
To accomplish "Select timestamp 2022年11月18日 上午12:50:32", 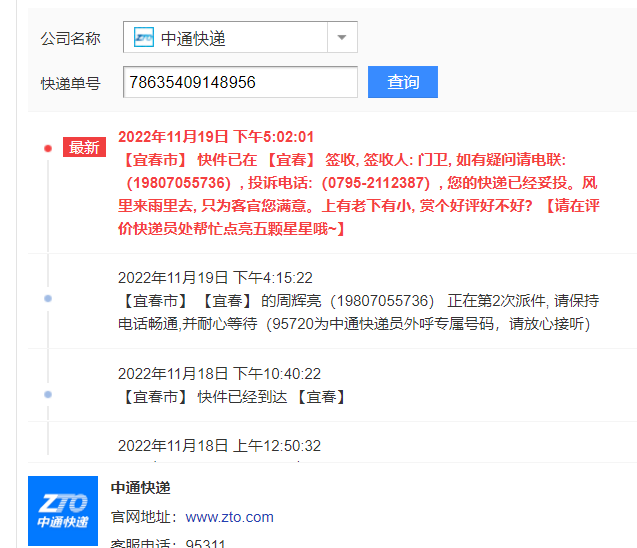I will 219,446.
